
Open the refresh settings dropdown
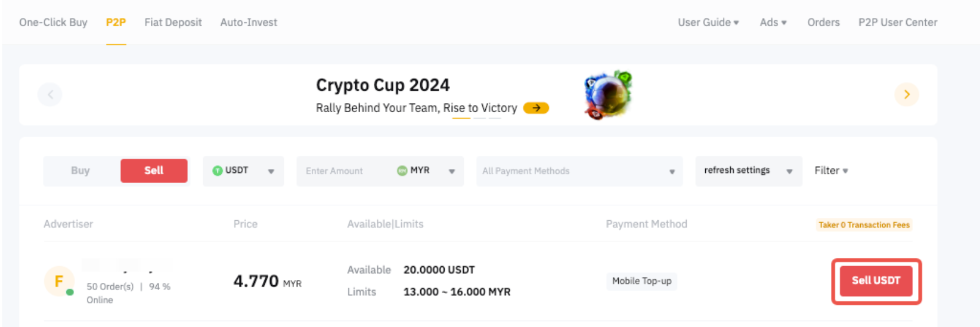point(748,171)
